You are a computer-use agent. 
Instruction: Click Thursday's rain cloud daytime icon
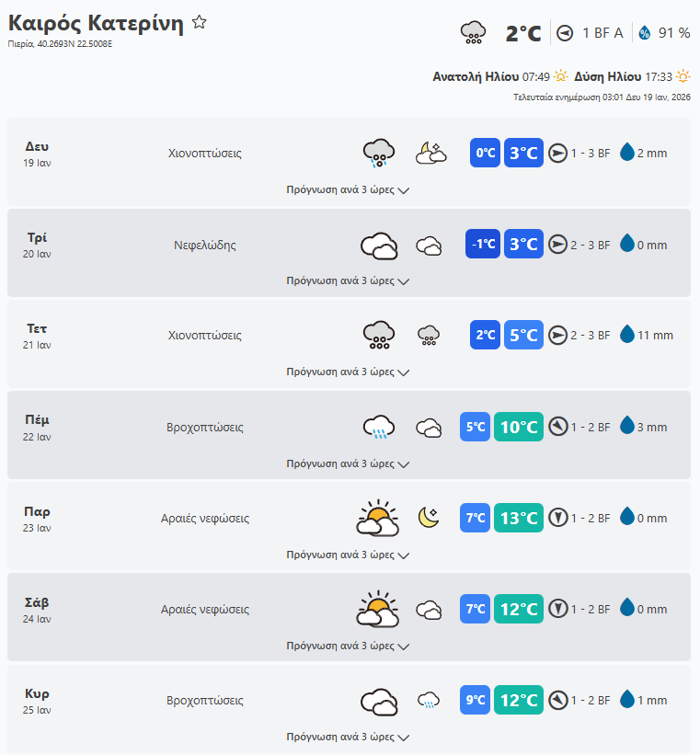(378, 427)
